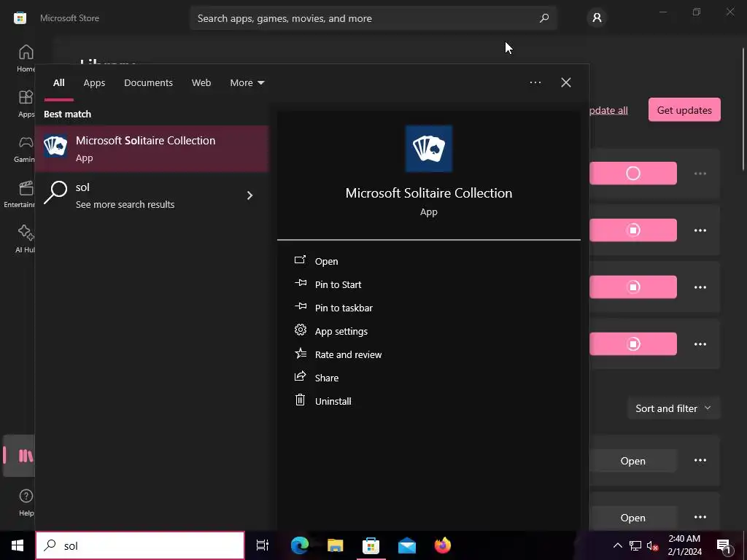Image resolution: width=747 pixels, height=560 pixels.
Task: Click Update all link in Store
Action: tap(608, 110)
